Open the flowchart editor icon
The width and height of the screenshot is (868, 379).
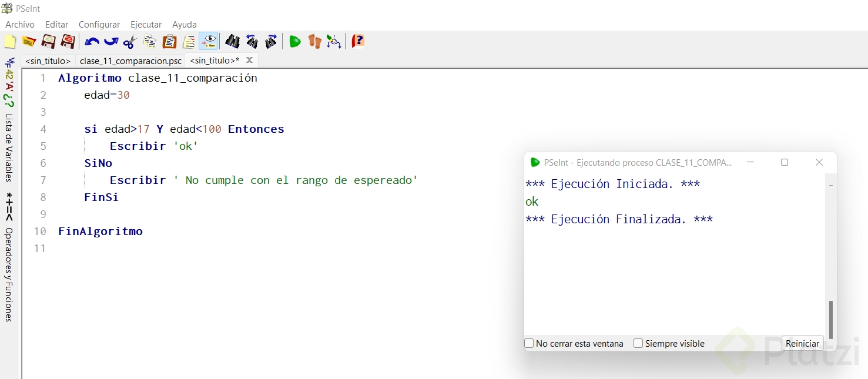pyautogui.click(x=334, y=42)
